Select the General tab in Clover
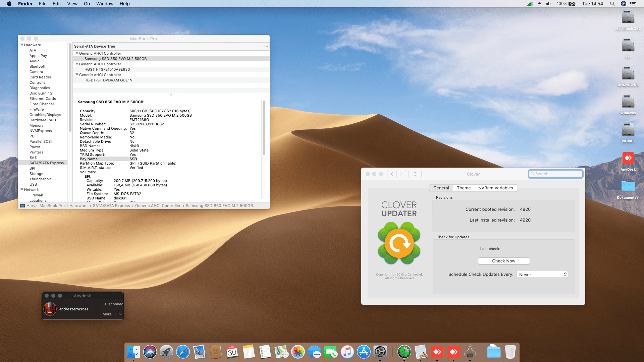 pyautogui.click(x=441, y=188)
